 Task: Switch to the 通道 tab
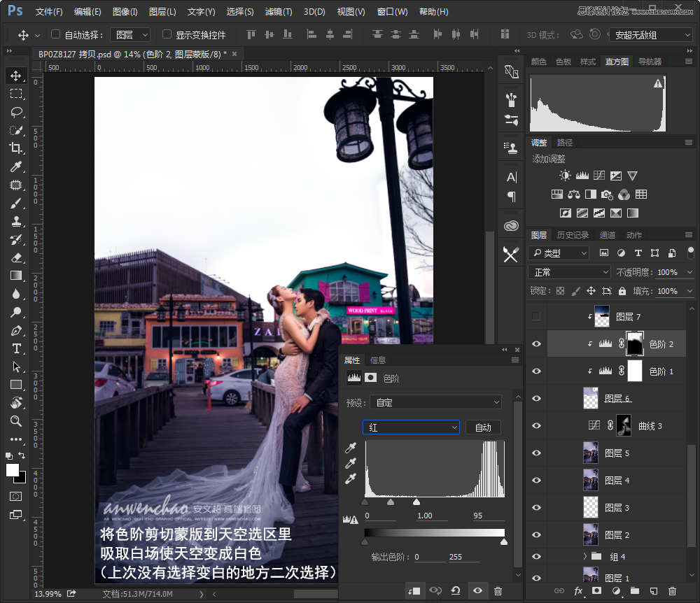(x=607, y=235)
